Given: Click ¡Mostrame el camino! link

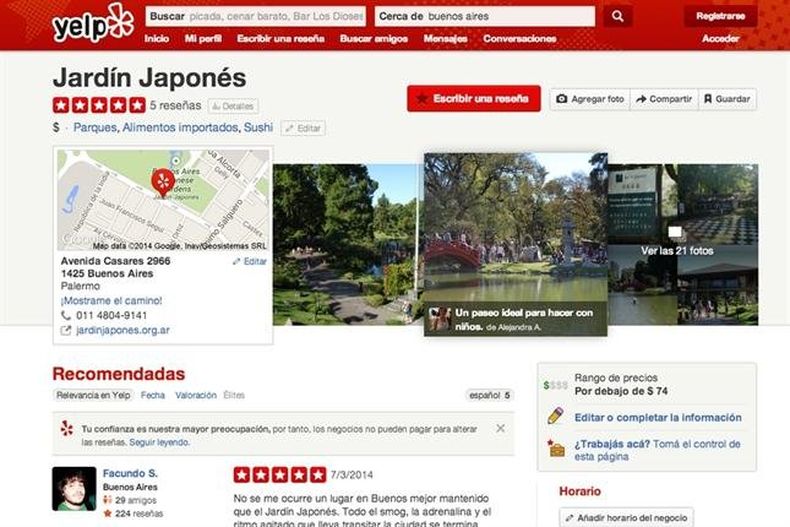Looking at the screenshot, I should (111, 301).
